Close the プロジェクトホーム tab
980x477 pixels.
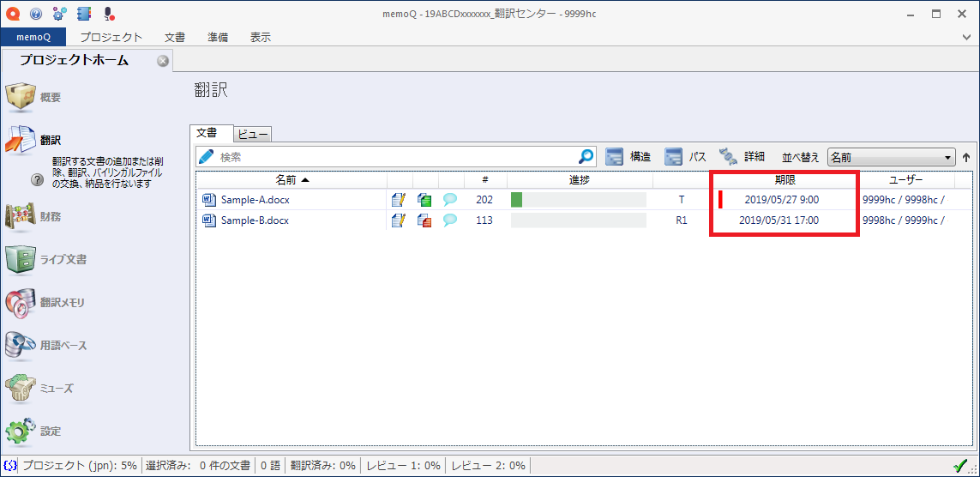coord(163,60)
